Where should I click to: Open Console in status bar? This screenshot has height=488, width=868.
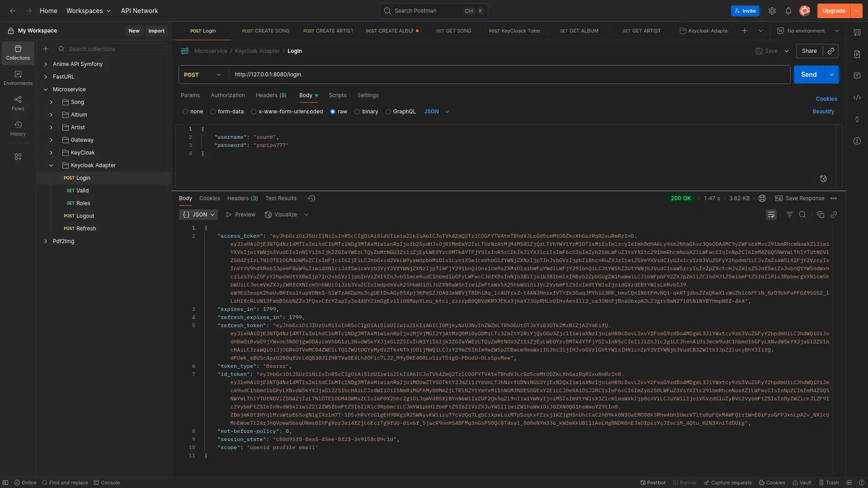(107, 483)
